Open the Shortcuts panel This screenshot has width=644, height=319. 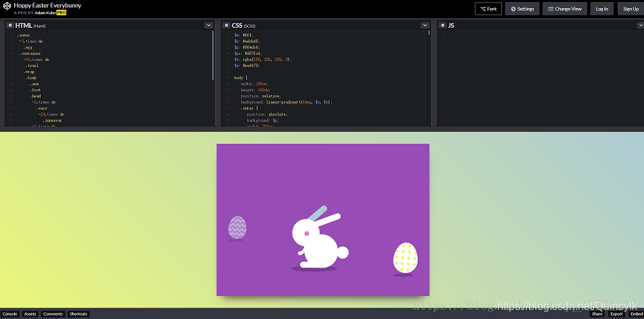(x=78, y=314)
